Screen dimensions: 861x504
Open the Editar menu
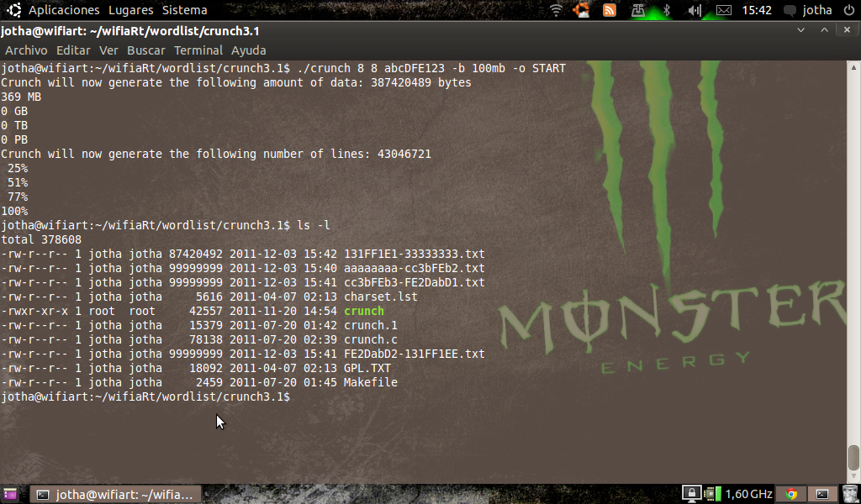click(x=73, y=50)
